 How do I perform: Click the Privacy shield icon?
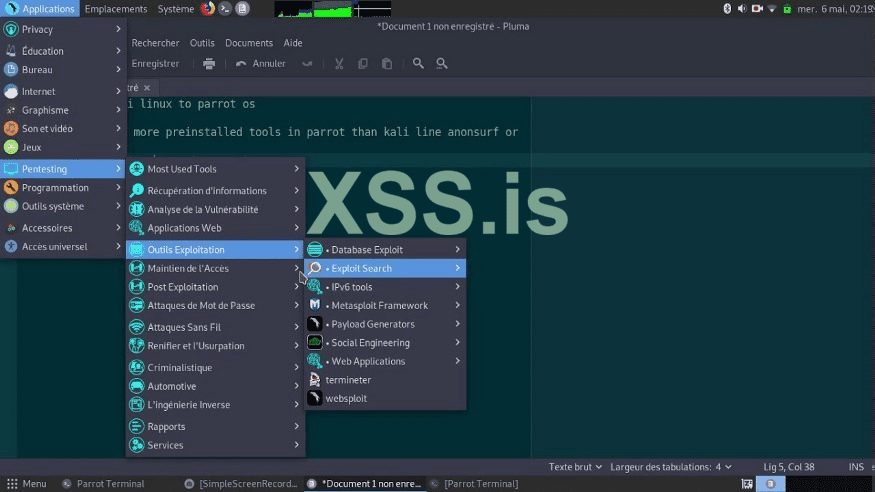pos(11,30)
